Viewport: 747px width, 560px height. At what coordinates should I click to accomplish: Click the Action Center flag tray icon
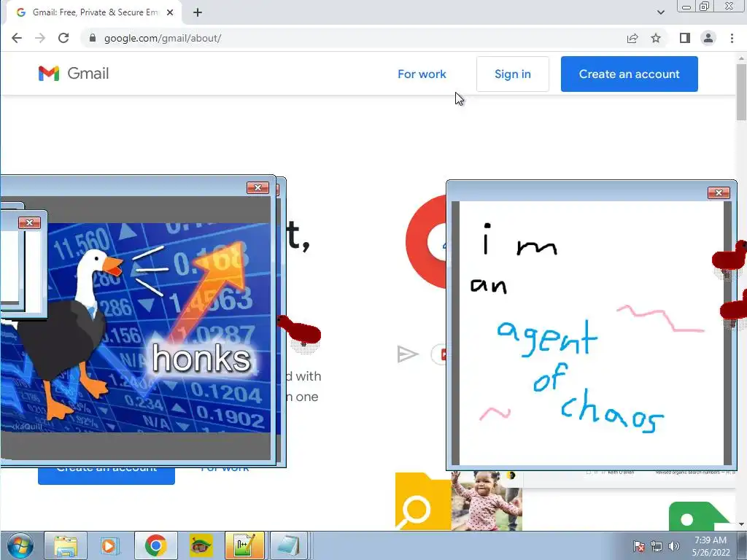(x=639, y=546)
